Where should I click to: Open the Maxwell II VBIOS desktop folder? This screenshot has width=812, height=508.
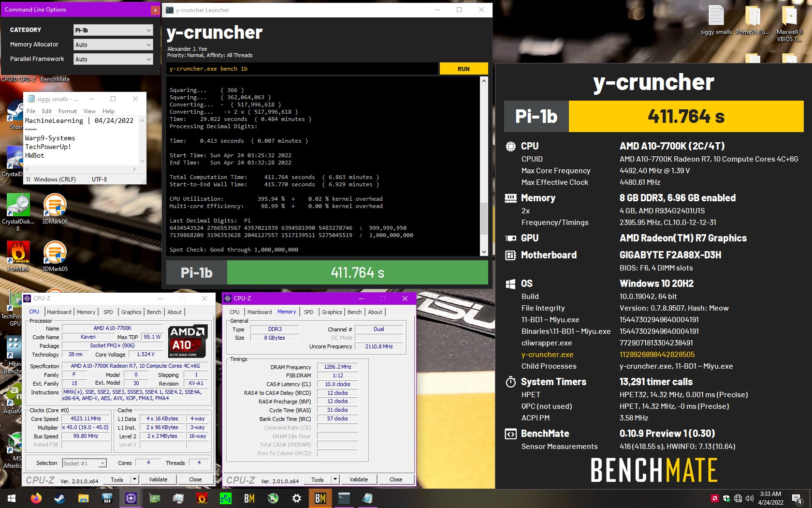pos(789,23)
